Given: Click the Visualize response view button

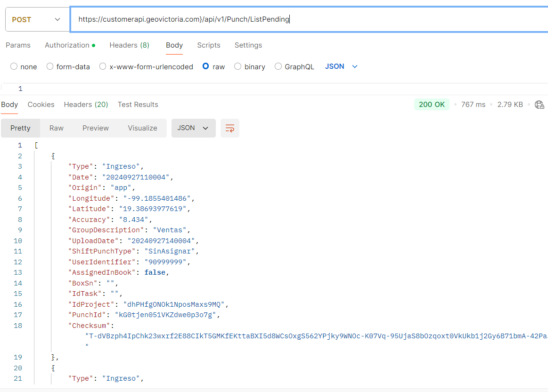Looking at the screenshot, I should click(142, 128).
